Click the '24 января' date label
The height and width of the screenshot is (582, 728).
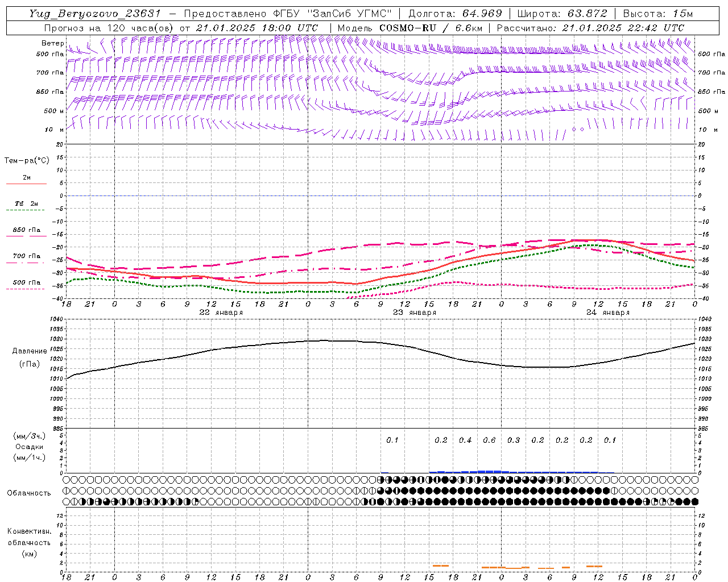pyautogui.click(x=608, y=313)
